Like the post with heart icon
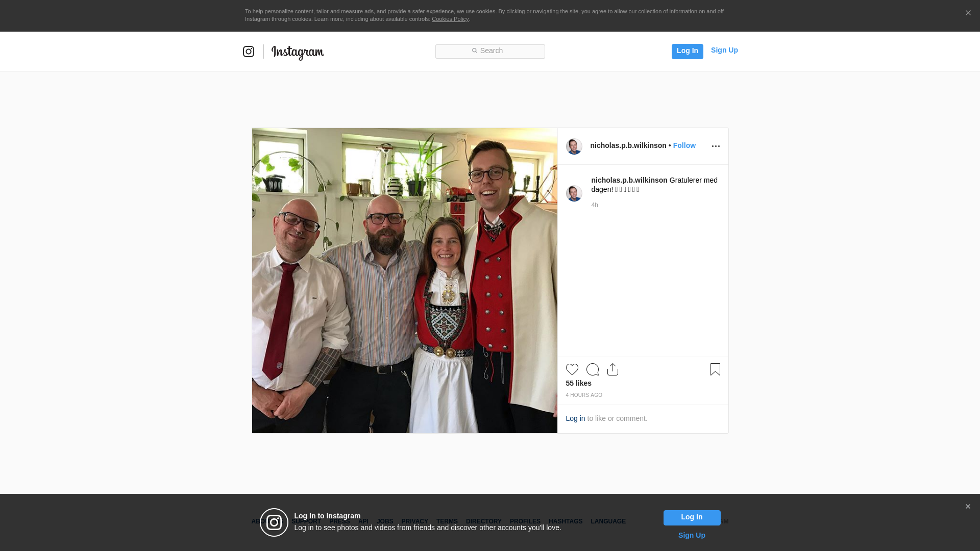The image size is (980, 551). (572, 369)
